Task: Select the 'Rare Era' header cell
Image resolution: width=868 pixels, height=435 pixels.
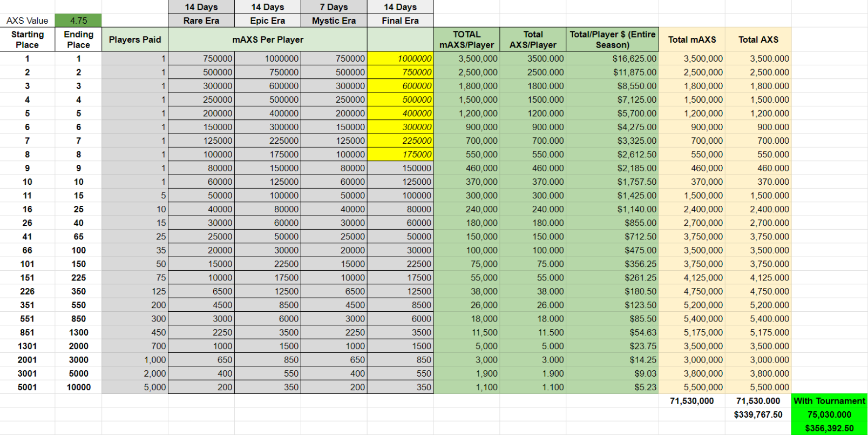Action: point(201,21)
